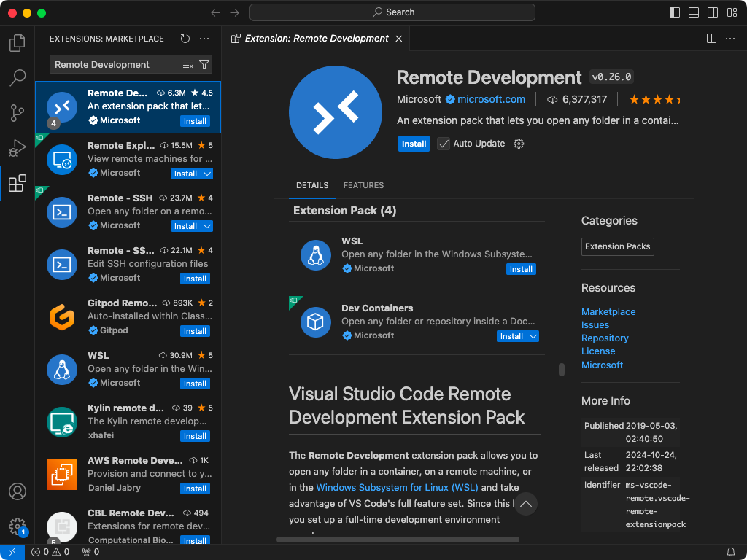Screen dimensions: 747x560
Task: Expand Dev Containers install options dropdown
Action: [x=533, y=336]
